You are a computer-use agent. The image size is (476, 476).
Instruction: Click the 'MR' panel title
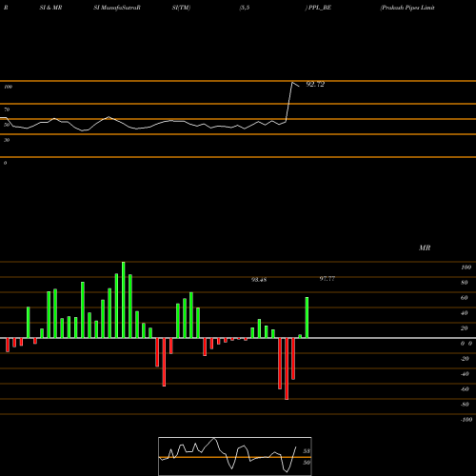[x=425, y=248]
